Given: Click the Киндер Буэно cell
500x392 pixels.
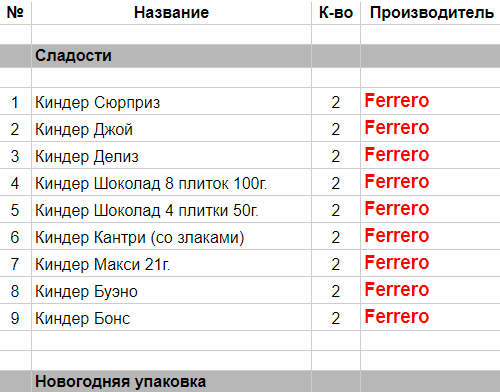Looking at the screenshot, I should click(x=171, y=291).
